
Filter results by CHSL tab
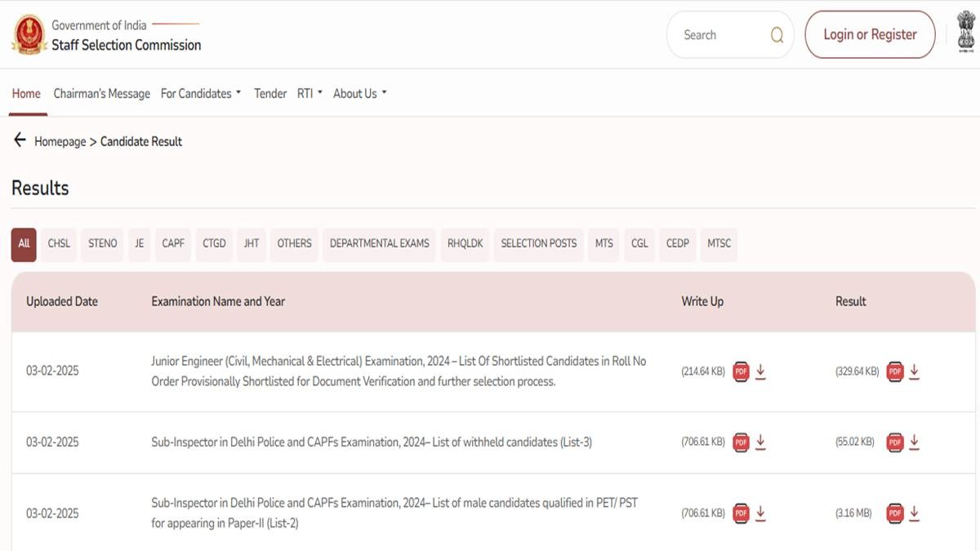[59, 243]
